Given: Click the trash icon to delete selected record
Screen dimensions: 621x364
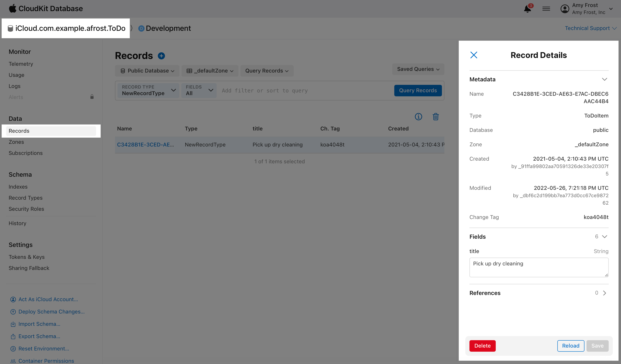Looking at the screenshot, I should coord(436,117).
